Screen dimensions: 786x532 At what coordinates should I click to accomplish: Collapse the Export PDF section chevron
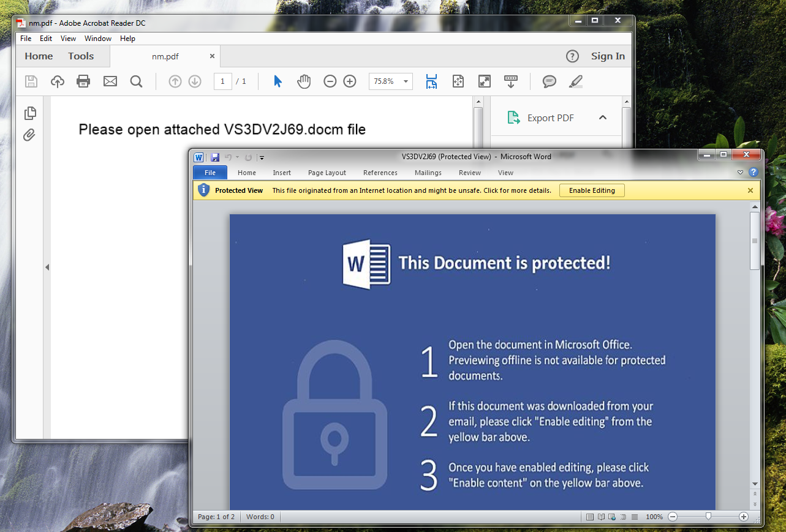click(602, 118)
